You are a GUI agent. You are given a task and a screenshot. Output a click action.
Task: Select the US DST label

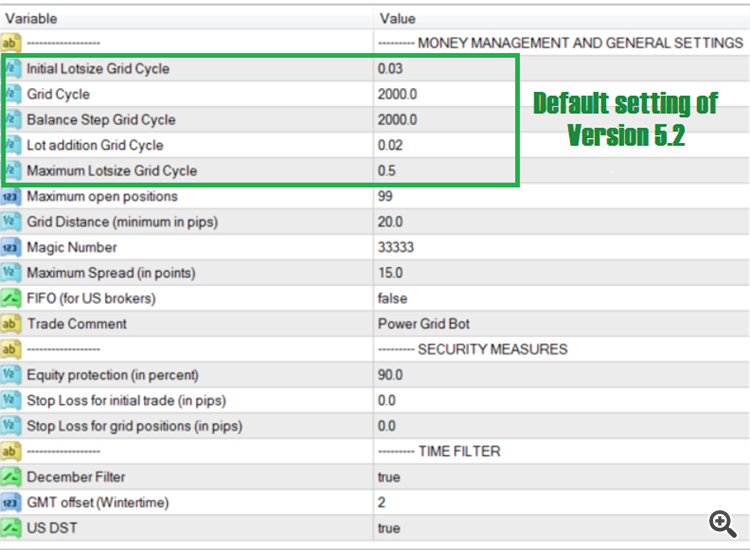(52, 528)
